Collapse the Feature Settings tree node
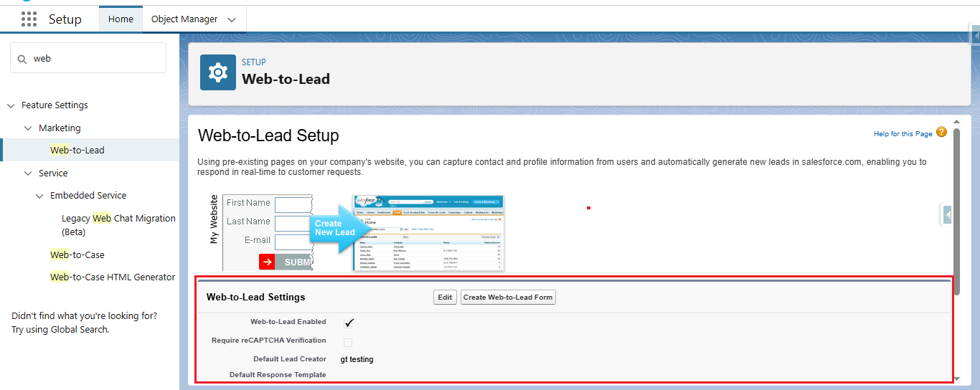This screenshot has height=390, width=980. click(11, 105)
